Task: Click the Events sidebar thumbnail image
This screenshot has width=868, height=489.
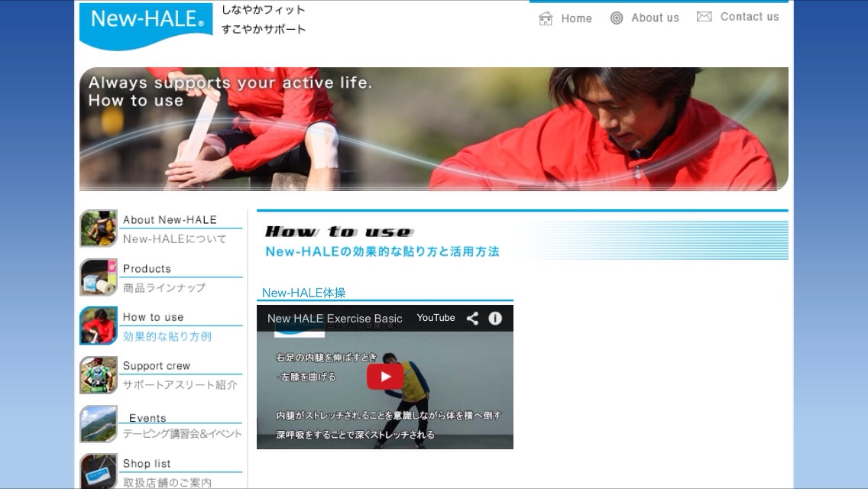Action: tap(99, 424)
